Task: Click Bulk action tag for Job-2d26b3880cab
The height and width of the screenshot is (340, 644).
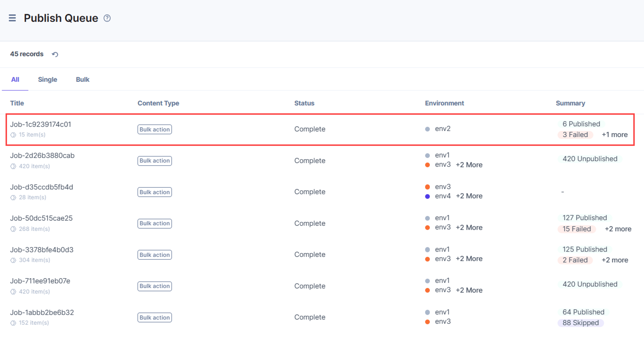Action: pyautogui.click(x=154, y=161)
